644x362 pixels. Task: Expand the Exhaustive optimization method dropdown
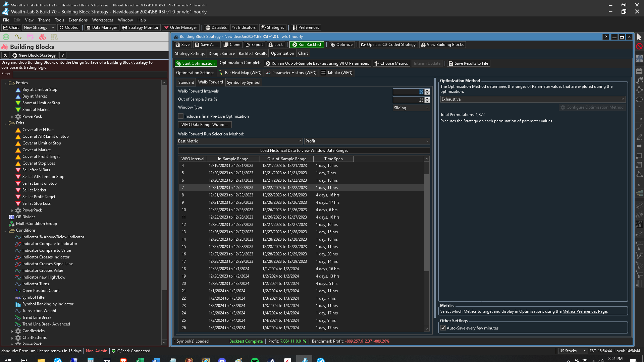(x=533, y=99)
